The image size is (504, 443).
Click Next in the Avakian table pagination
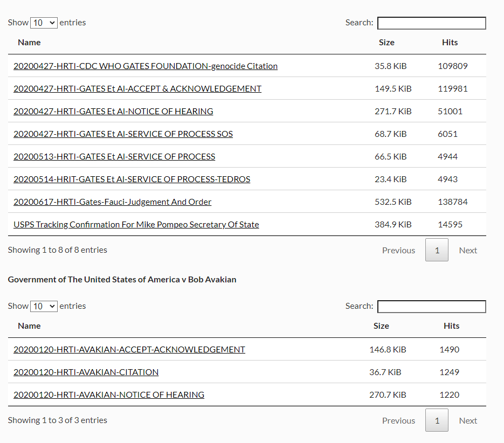pos(468,421)
